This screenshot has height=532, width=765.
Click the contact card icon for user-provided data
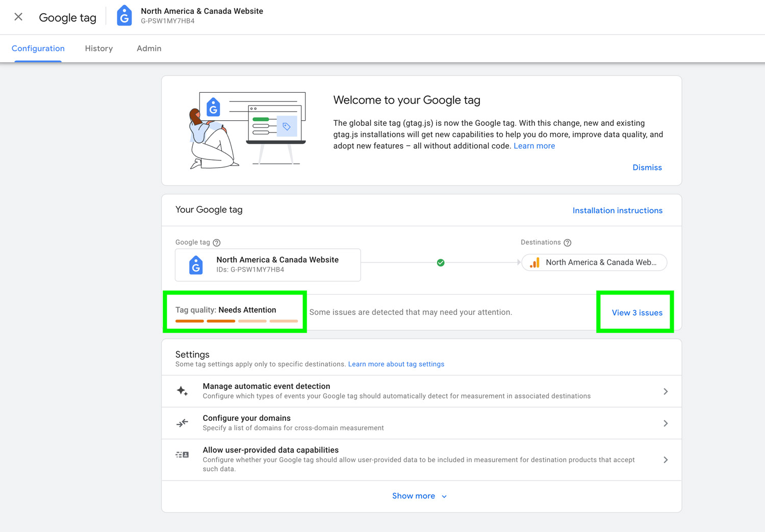pyautogui.click(x=182, y=455)
